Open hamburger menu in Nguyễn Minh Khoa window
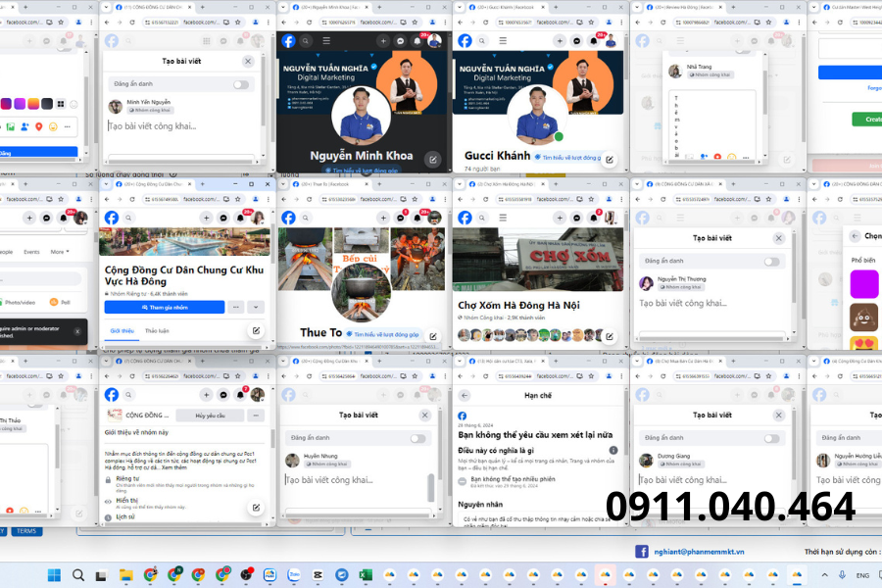The height and width of the screenshot is (588, 882). (x=326, y=41)
